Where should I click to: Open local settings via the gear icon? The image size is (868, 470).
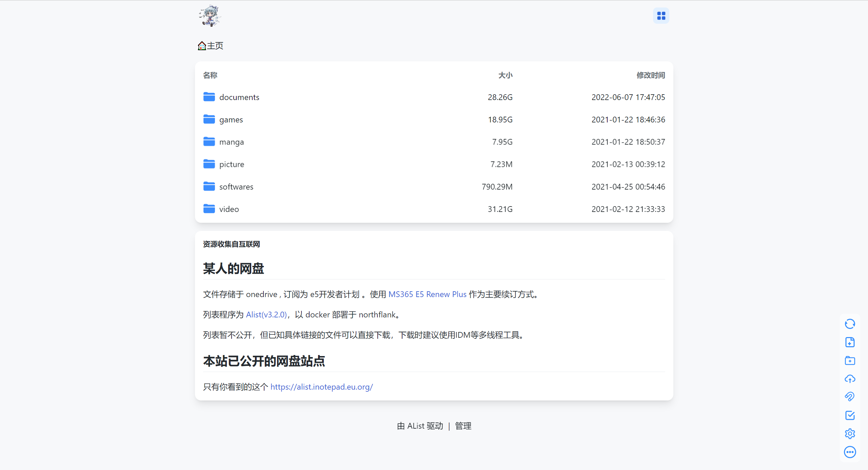coord(850,434)
